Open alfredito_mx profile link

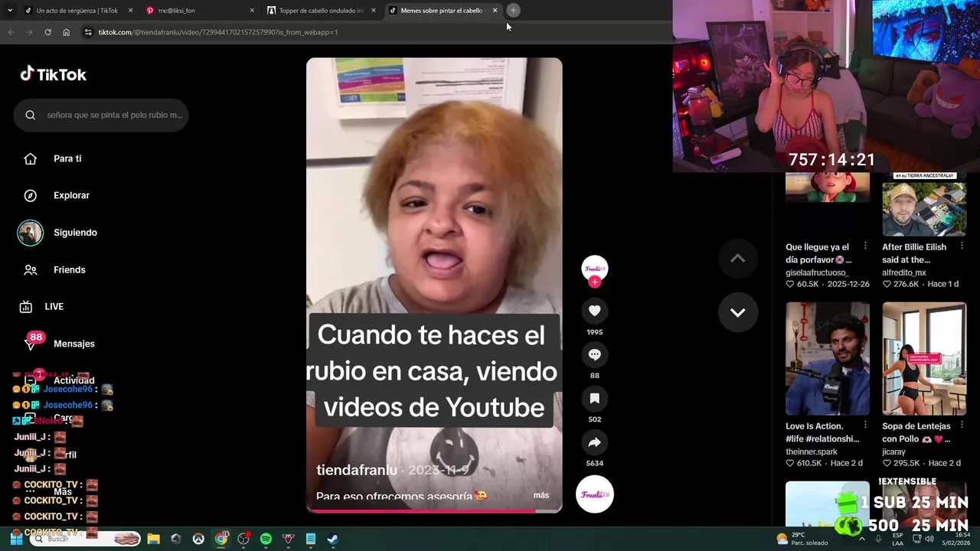pos(904,272)
